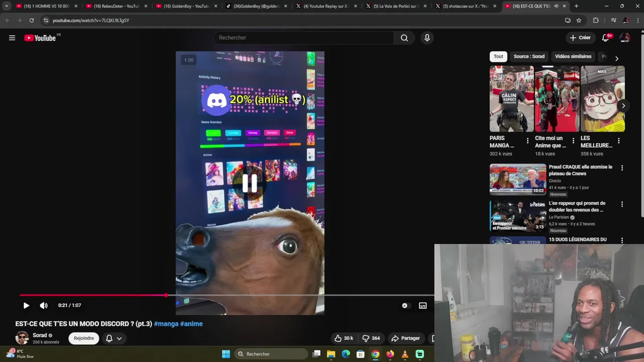Expand the subscription notification bell dropdown
Screen dimensions: 644x362
(x=114, y=338)
